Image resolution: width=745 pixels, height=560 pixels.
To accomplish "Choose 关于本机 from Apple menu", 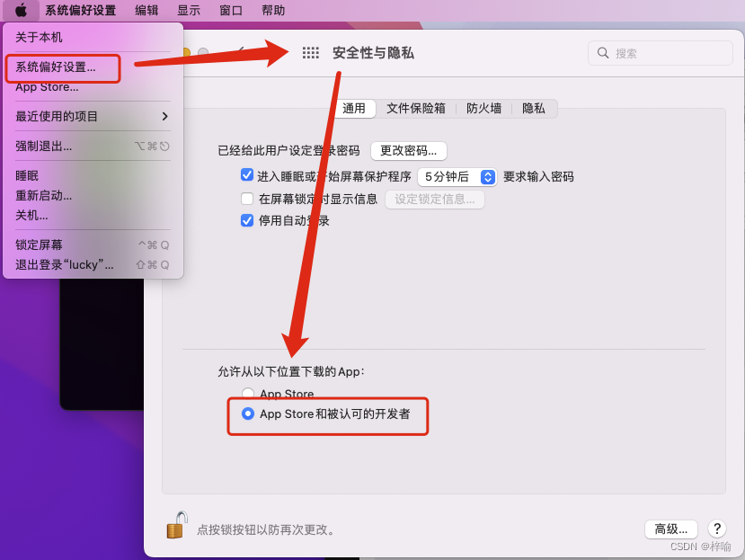I will coord(93,37).
